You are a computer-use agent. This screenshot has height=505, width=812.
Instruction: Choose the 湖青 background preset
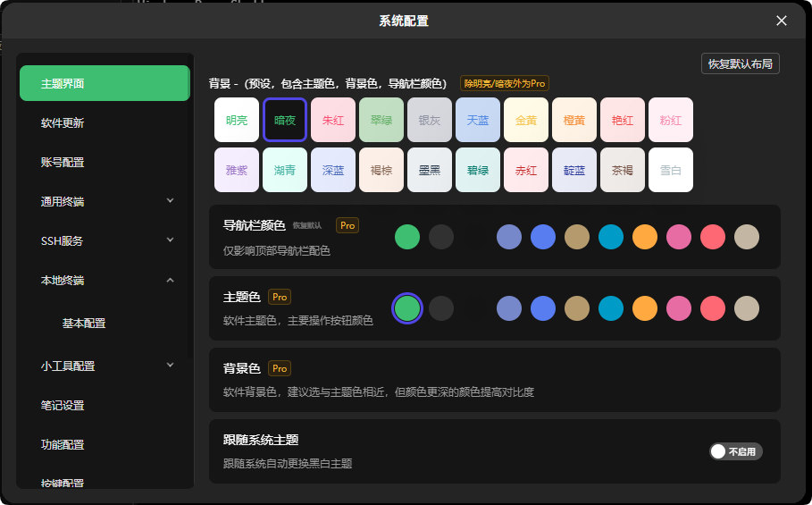tap(285, 170)
